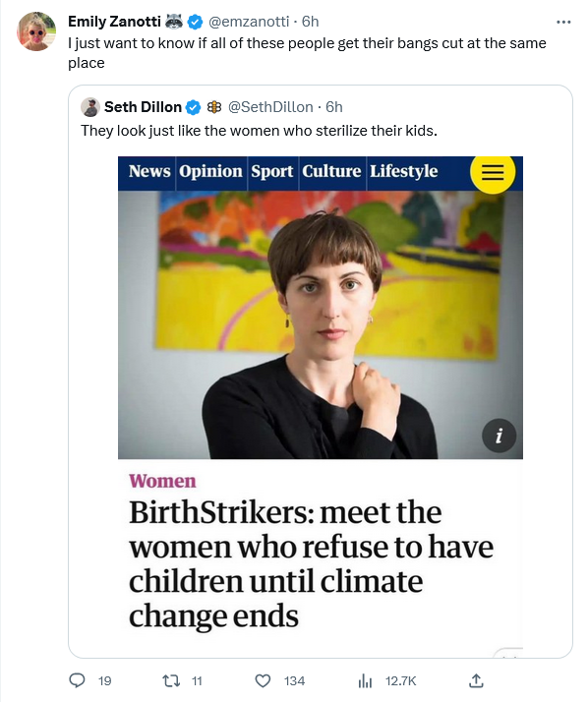Open the three-dot more options menu
The height and width of the screenshot is (702, 588).
563,22
